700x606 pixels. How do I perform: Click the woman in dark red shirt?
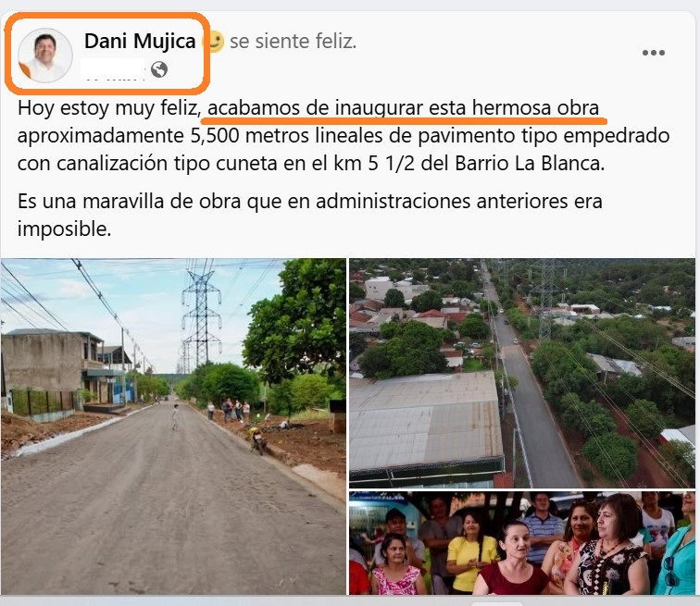click(512, 560)
